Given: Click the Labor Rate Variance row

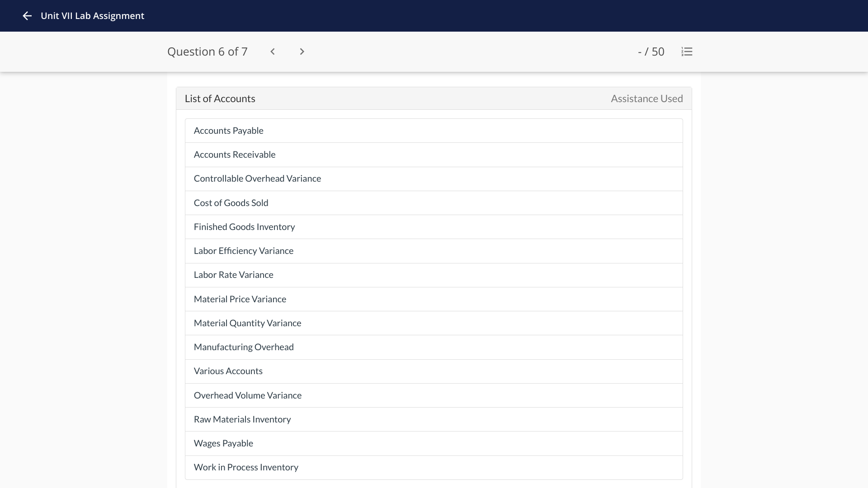Looking at the screenshot, I should [233, 275].
